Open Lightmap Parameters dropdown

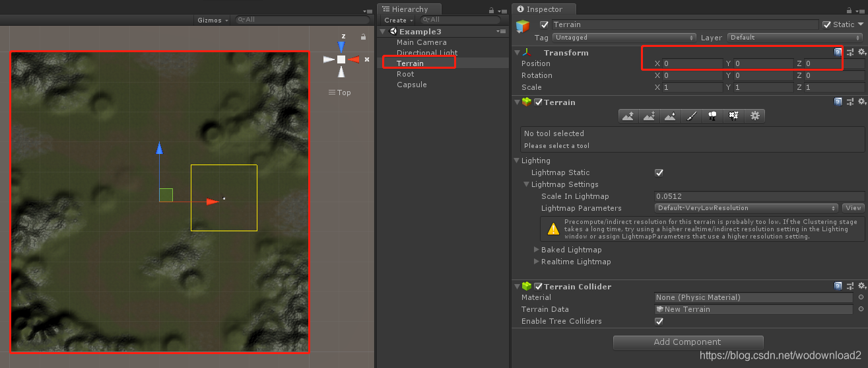click(x=747, y=208)
